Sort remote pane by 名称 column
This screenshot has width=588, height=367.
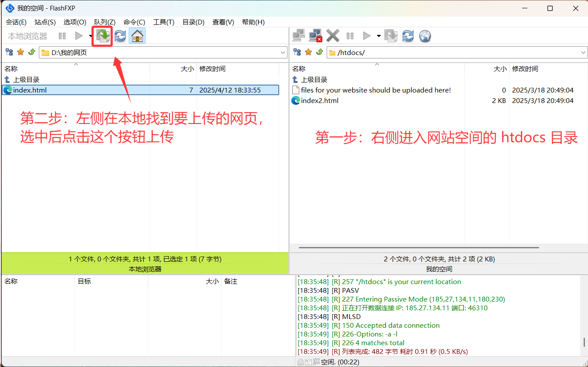(377, 69)
